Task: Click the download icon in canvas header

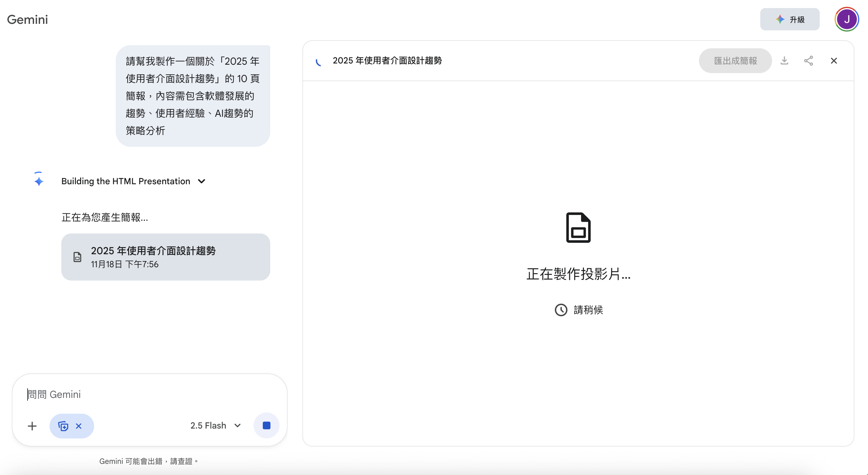Action: pyautogui.click(x=784, y=61)
